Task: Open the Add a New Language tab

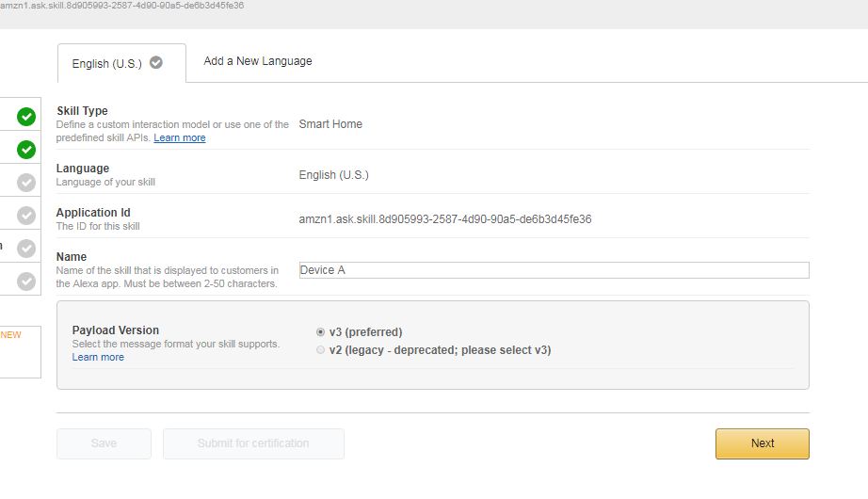Action: [x=258, y=61]
